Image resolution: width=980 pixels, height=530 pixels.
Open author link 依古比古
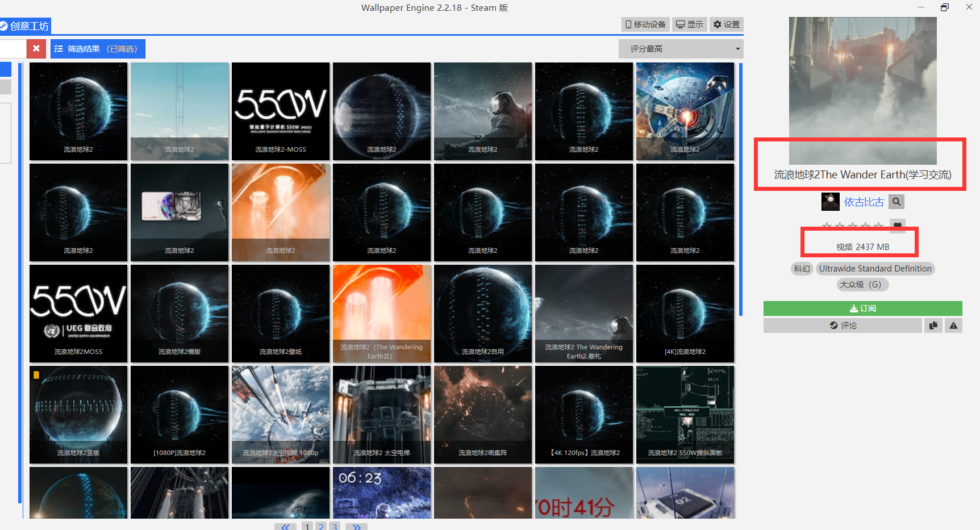click(864, 202)
